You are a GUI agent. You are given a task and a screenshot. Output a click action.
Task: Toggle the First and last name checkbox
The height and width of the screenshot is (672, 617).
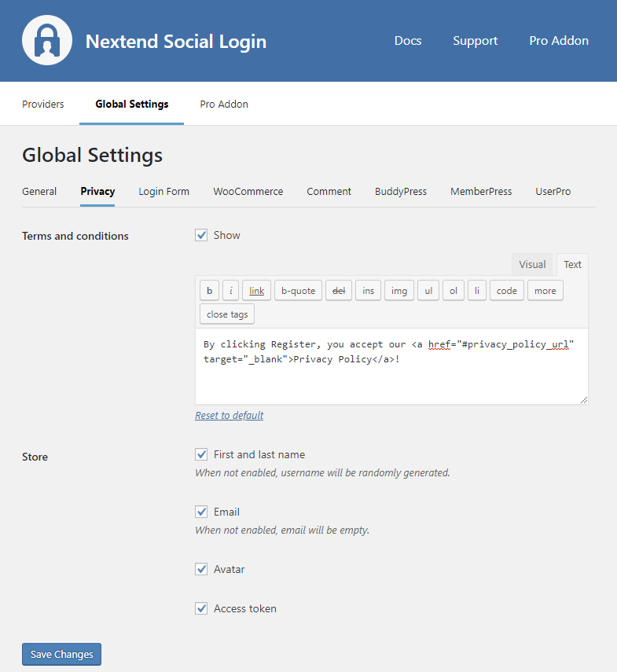click(201, 454)
